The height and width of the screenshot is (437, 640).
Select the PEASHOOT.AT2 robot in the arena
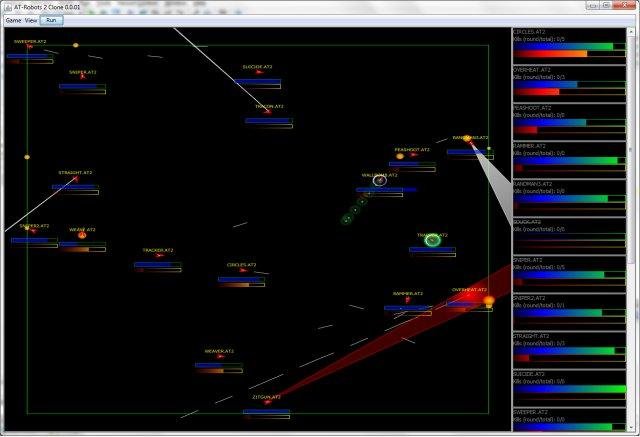[x=414, y=155]
